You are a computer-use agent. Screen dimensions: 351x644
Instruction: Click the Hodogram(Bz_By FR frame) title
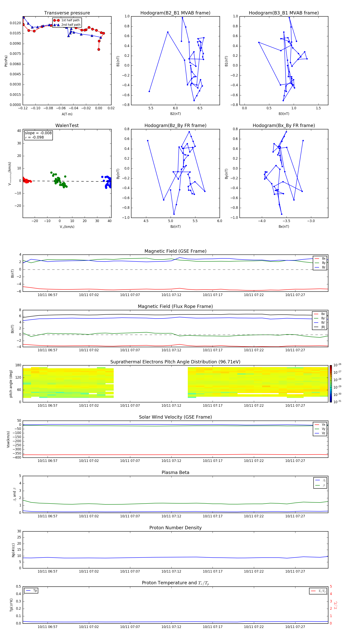point(175,125)
